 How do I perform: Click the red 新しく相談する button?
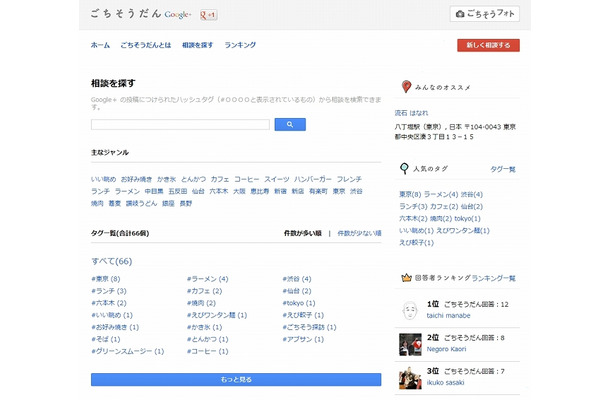[x=488, y=45]
